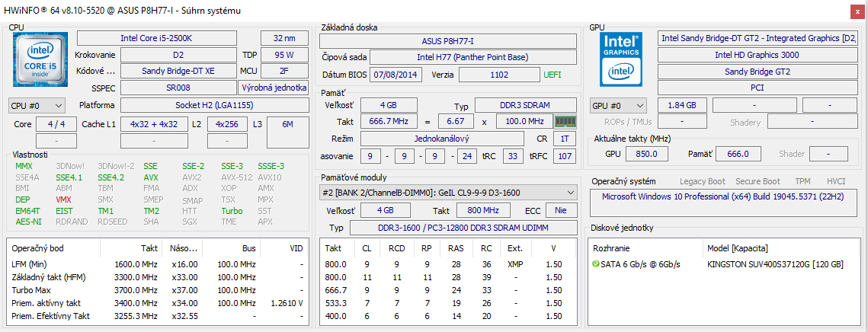Click the SATA 6 Gb/s @ 6Gb/s interface text

point(640,264)
